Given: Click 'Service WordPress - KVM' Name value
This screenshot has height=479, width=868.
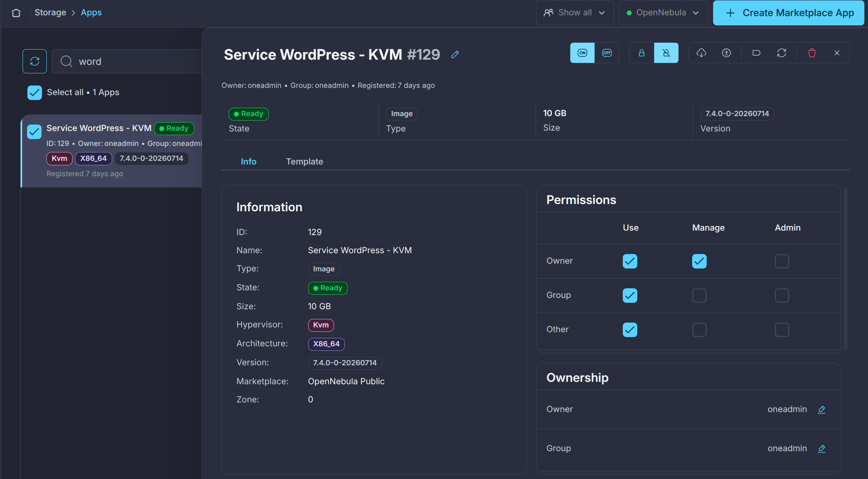Looking at the screenshot, I should click(360, 250).
